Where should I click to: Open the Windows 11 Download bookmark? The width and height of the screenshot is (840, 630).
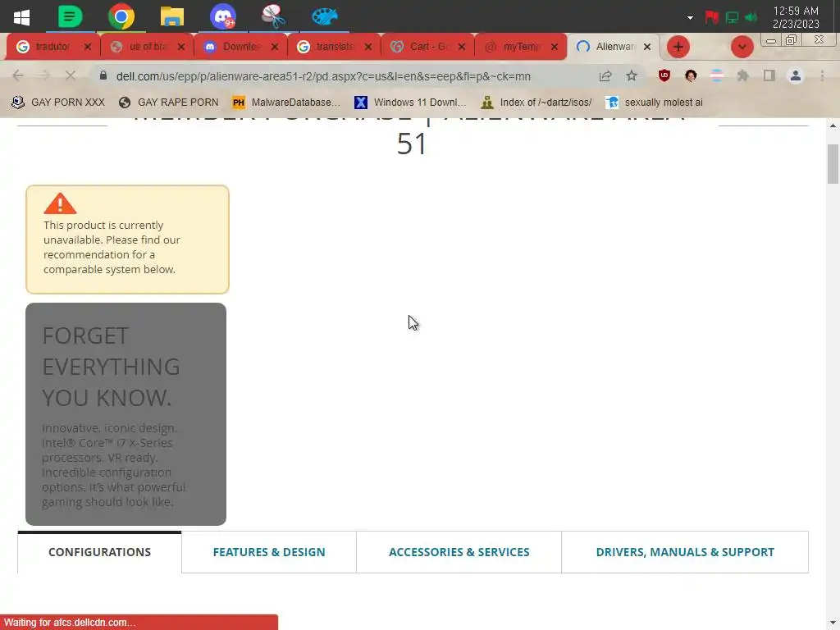coord(410,103)
